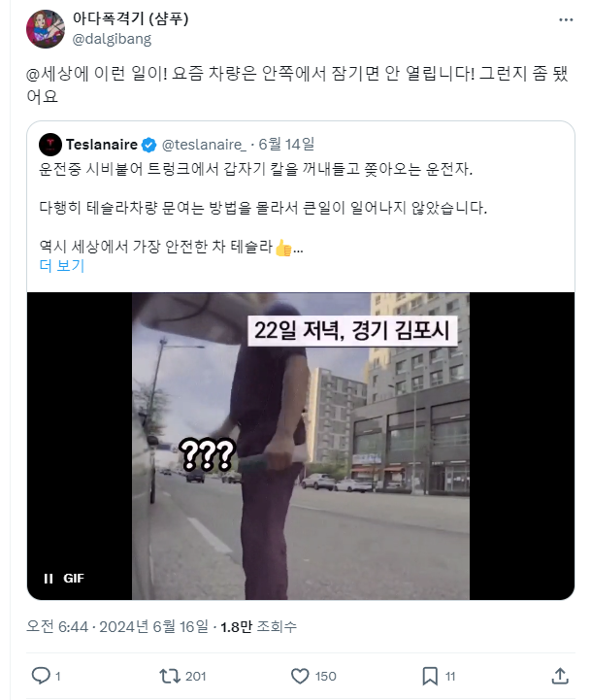Viewport: 591px width, 700px height.
Task: Like the post with the heart icon
Action: click(300, 676)
